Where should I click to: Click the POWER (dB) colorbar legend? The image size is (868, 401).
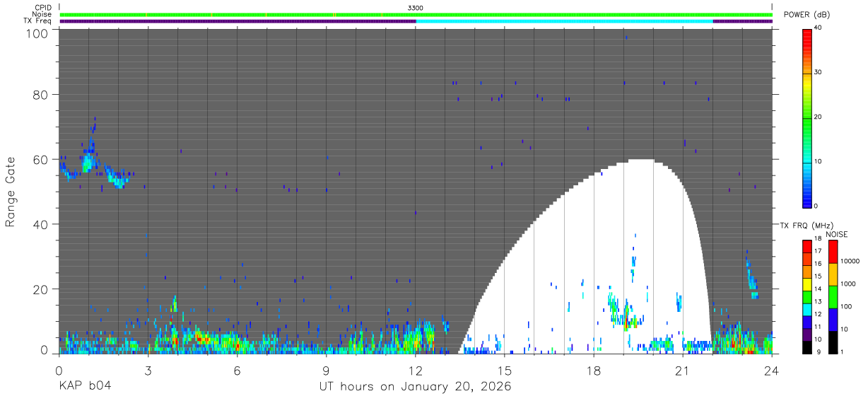[x=807, y=118]
